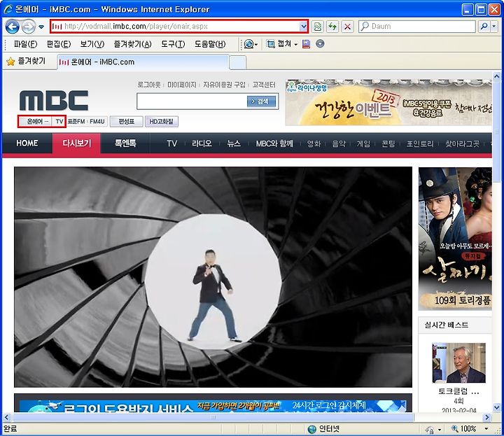Image resolution: width=504 pixels, height=436 pixels.
Task: Open the search provider dropdown arrow
Action: click(x=494, y=27)
